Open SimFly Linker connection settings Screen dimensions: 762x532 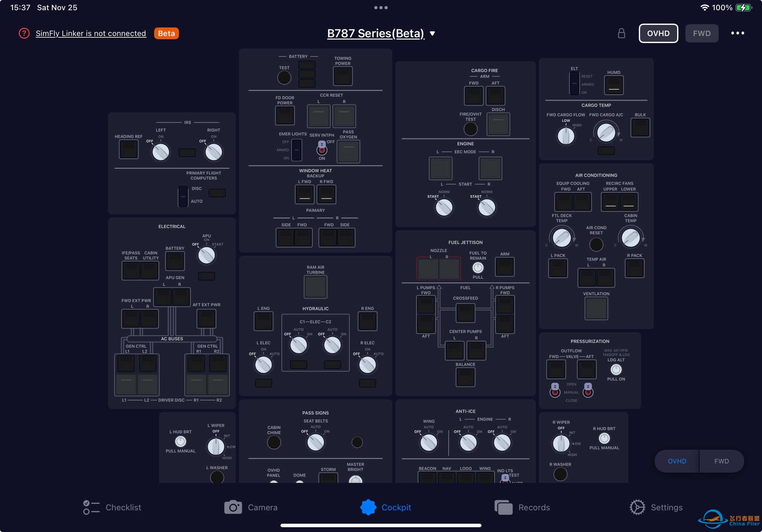[91, 33]
